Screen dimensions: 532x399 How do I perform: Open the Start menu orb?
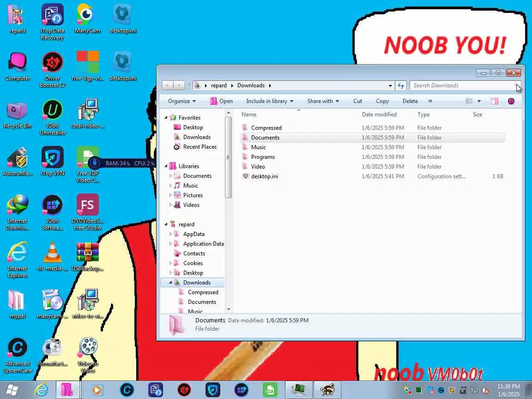point(12,390)
